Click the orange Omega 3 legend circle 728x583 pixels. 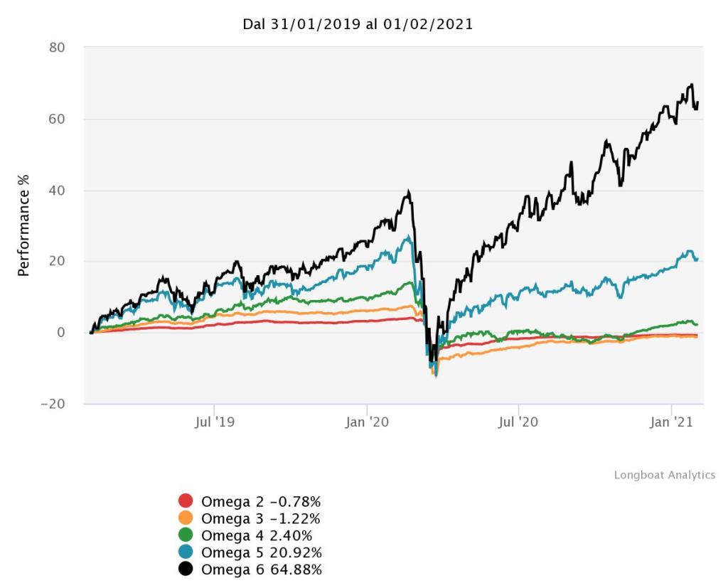[186, 518]
